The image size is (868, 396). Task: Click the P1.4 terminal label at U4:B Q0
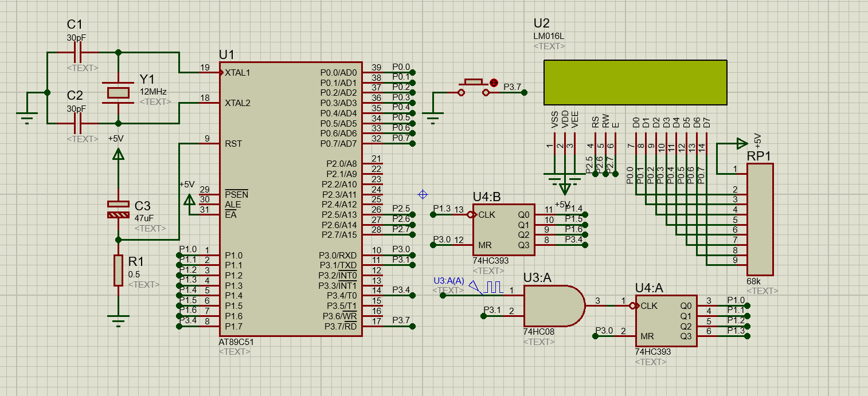(573, 209)
